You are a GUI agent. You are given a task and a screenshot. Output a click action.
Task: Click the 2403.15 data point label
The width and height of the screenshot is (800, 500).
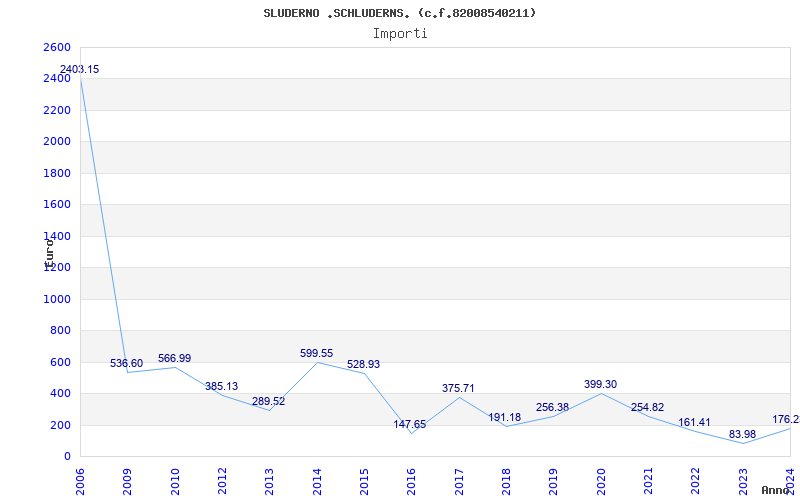pyautogui.click(x=80, y=69)
